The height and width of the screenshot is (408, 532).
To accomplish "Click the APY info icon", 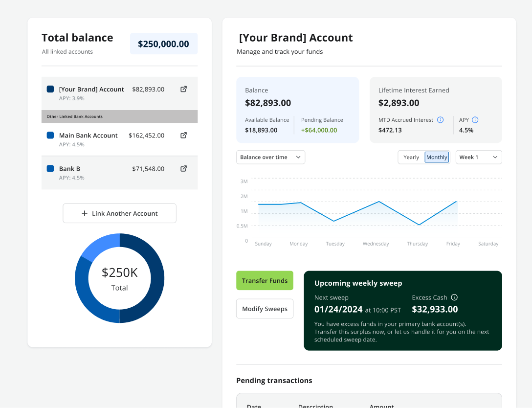I will (x=475, y=120).
